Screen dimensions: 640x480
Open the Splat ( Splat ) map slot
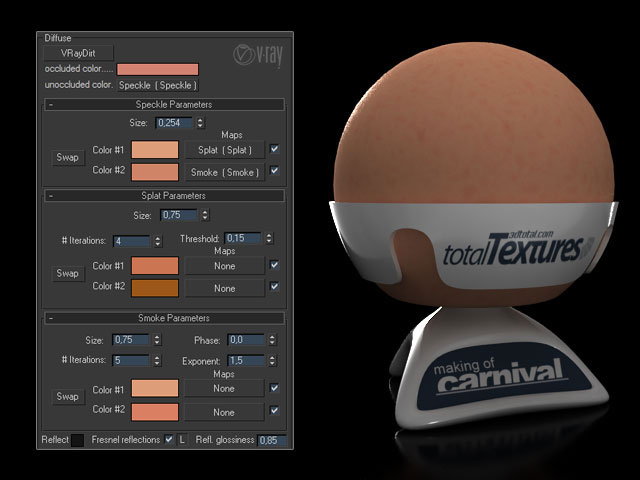pos(225,150)
